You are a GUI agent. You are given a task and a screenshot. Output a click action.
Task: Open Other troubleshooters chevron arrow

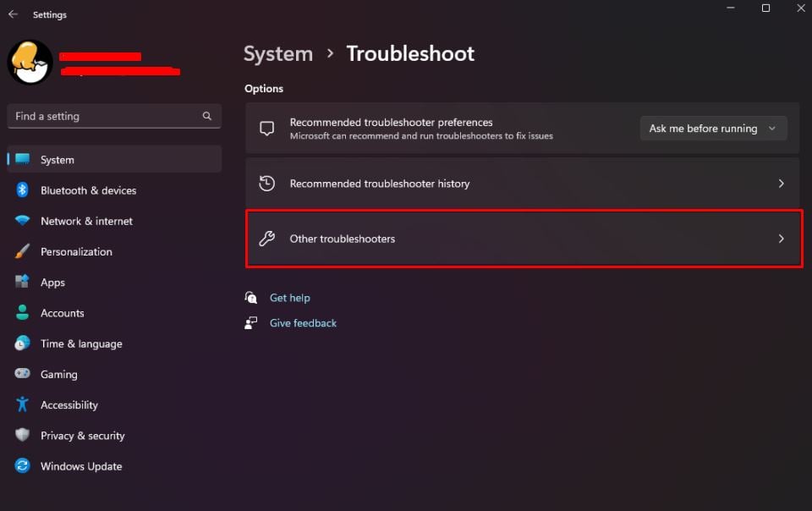tap(781, 239)
